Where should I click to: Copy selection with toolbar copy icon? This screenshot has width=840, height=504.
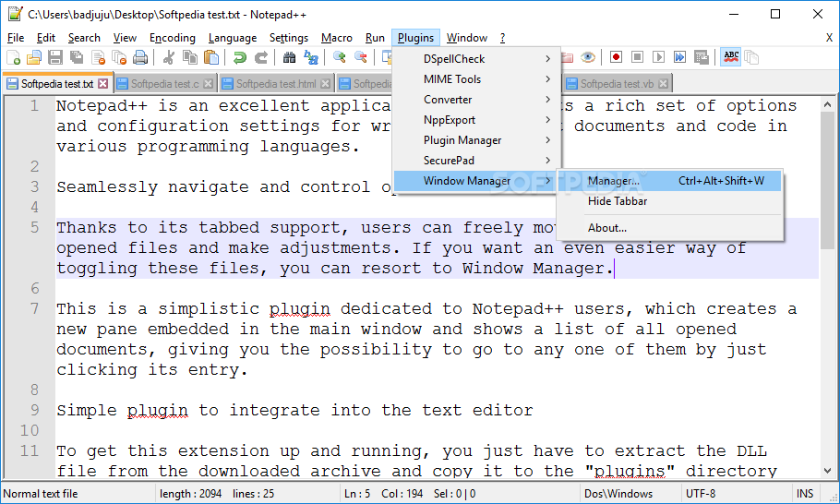[x=190, y=57]
